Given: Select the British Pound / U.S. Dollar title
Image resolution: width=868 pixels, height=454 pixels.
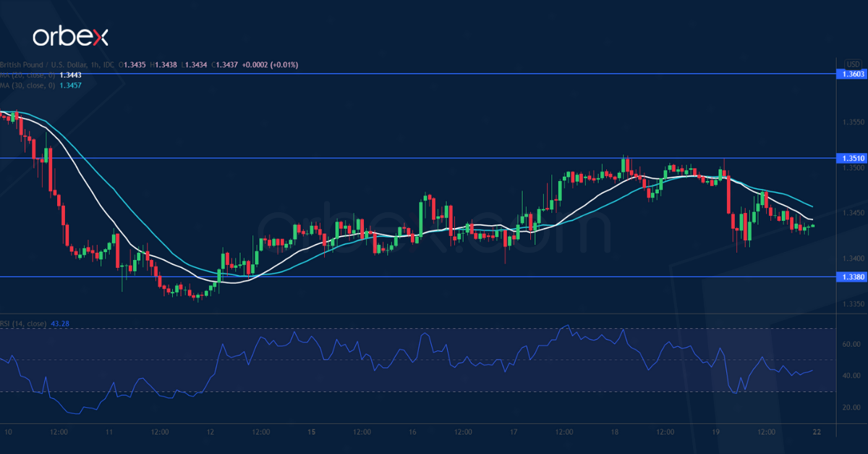Looking at the screenshot, I should tap(43, 65).
